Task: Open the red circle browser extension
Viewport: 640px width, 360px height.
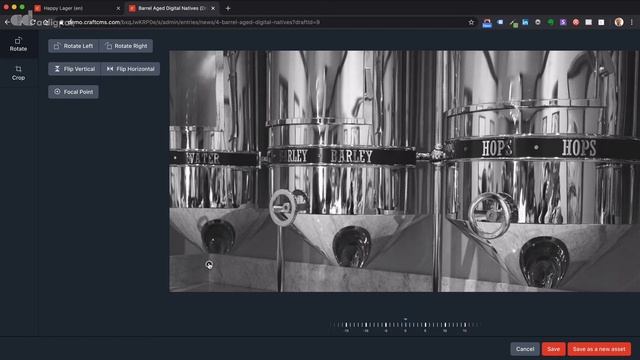Action: pos(576,22)
